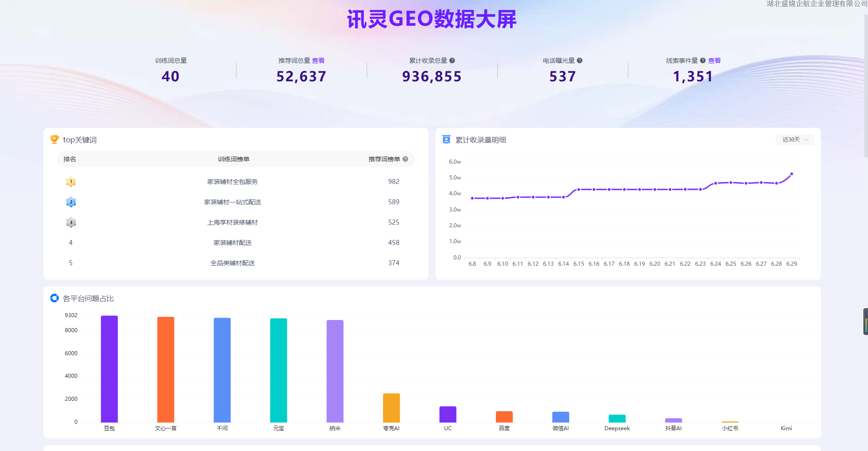Click the 百度 orange bar
The height and width of the screenshot is (451, 868).
(504, 417)
